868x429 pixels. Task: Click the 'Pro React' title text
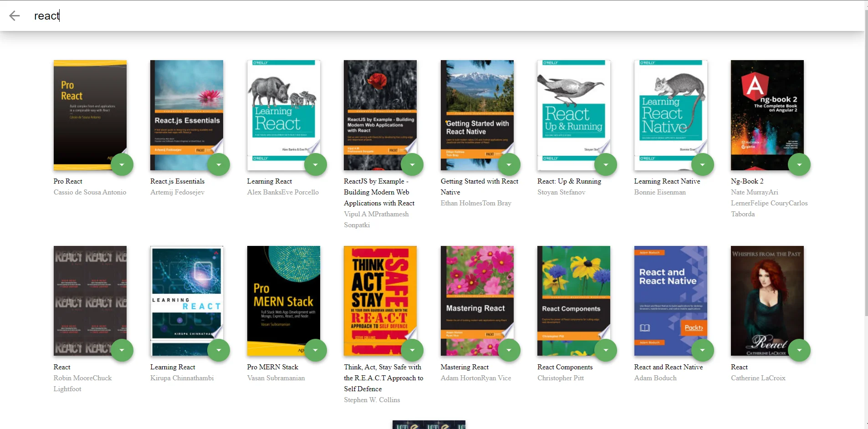click(68, 181)
